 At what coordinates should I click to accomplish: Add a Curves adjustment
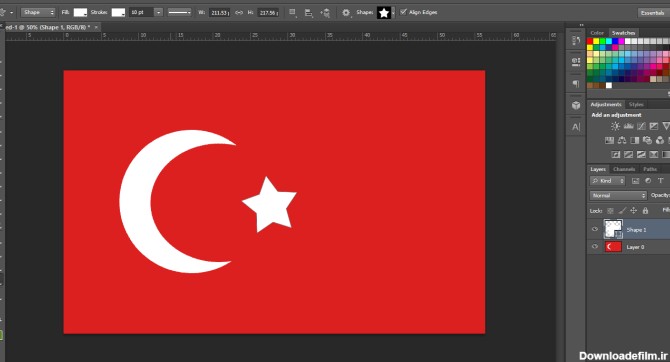[641, 126]
